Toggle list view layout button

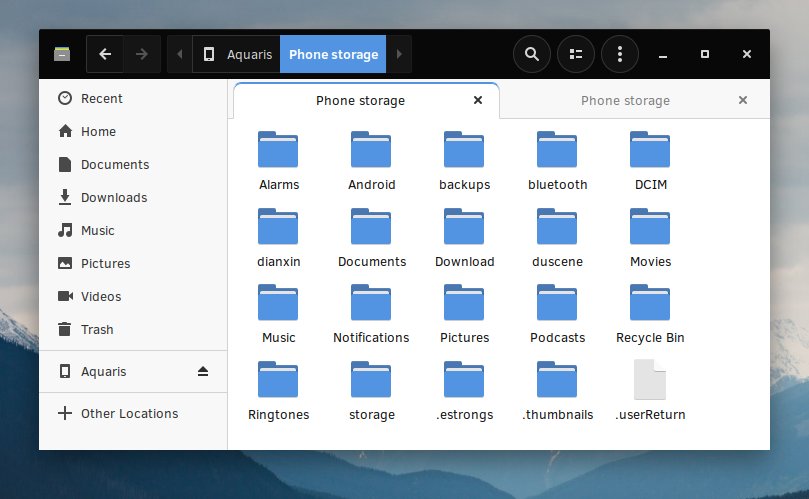576,54
